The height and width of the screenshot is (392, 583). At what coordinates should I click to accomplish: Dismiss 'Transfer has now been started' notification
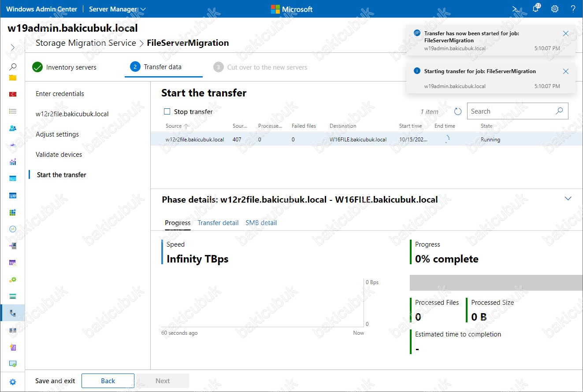click(x=566, y=33)
